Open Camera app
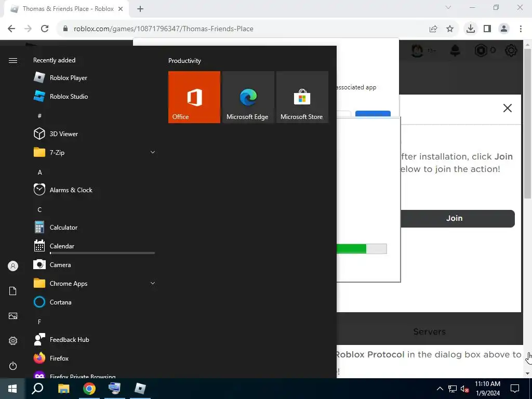 click(95, 264)
